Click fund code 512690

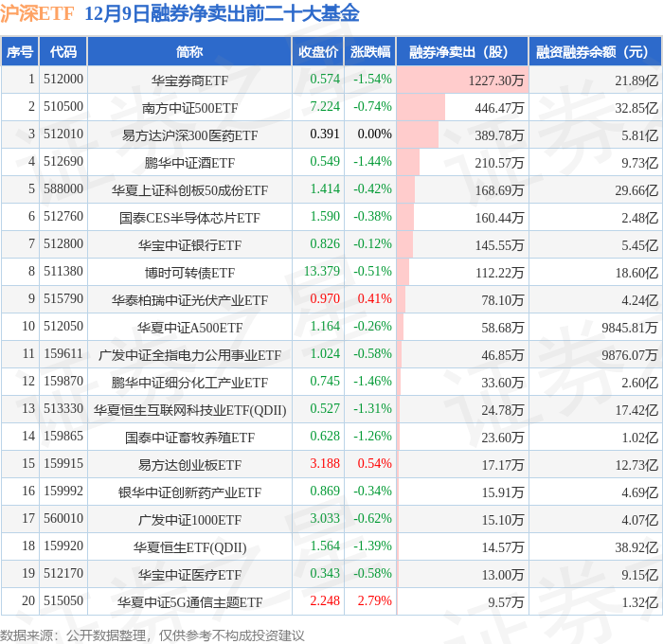(x=63, y=161)
